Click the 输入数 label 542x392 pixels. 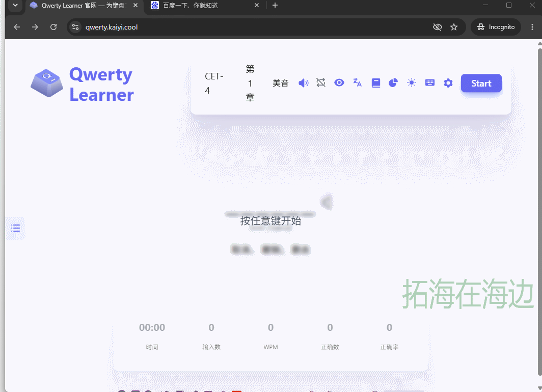[211, 347]
